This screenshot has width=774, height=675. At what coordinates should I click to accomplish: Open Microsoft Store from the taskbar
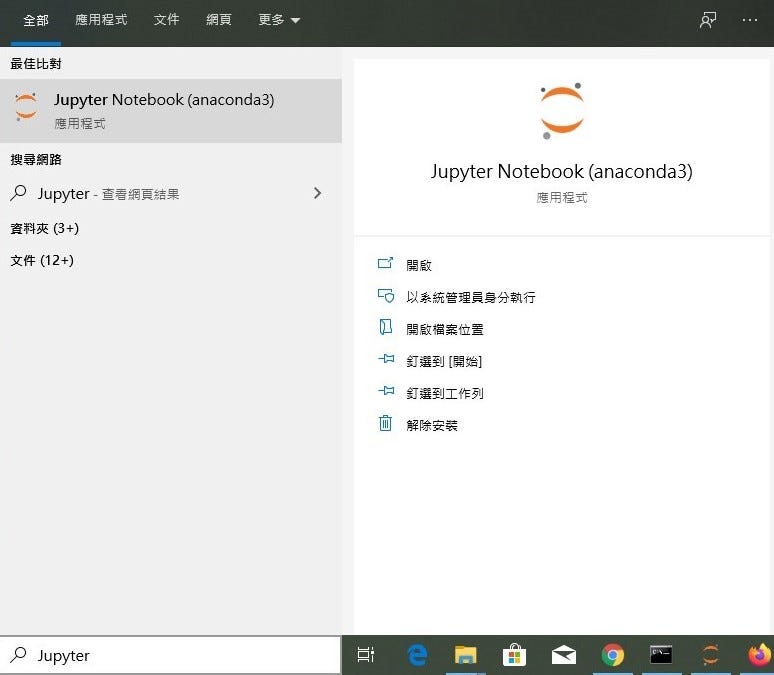tap(514, 655)
